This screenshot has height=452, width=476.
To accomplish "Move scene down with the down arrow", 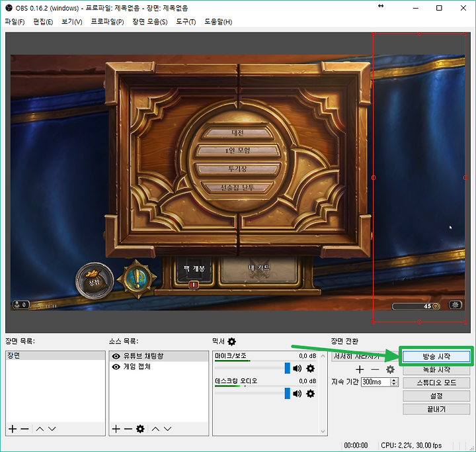I will coord(52,429).
